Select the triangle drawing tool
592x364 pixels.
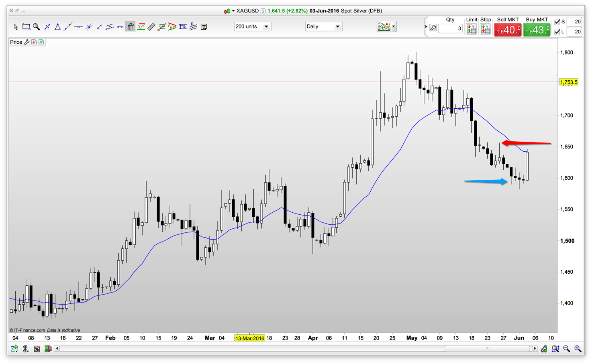pyautogui.click(x=57, y=27)
